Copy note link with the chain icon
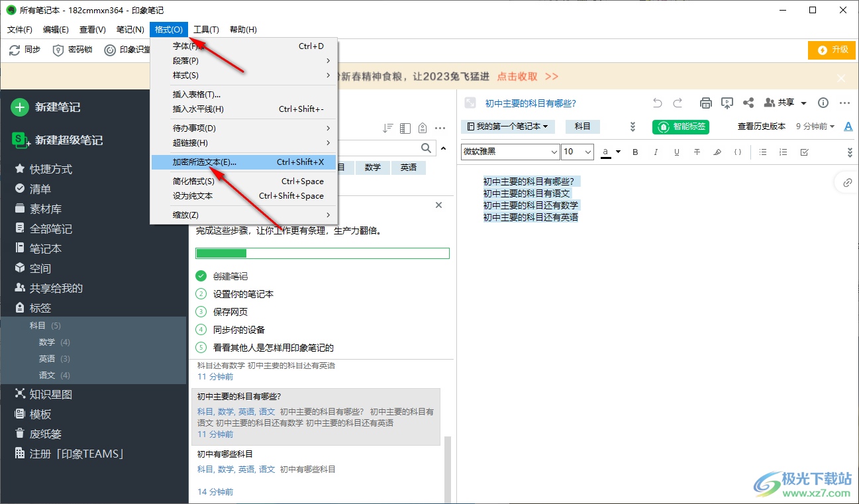 tap(847, 183)
